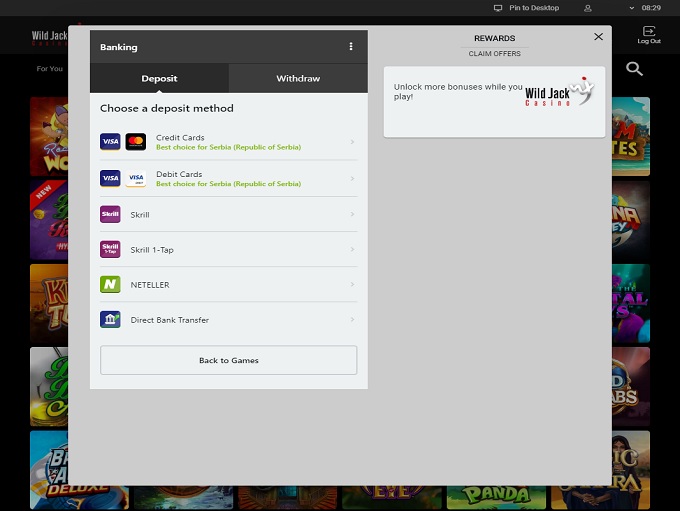
Task: Click the Log Out icon
Action: click(649, 35)
